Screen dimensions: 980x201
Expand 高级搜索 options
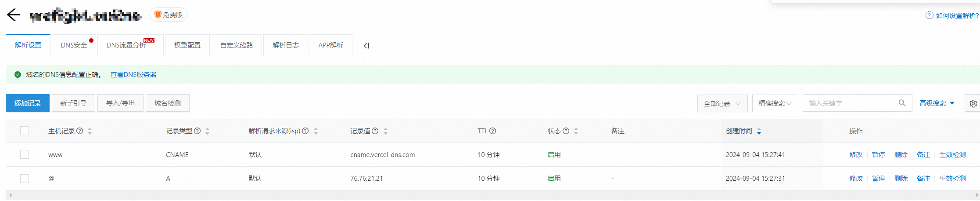coord(937,103)
